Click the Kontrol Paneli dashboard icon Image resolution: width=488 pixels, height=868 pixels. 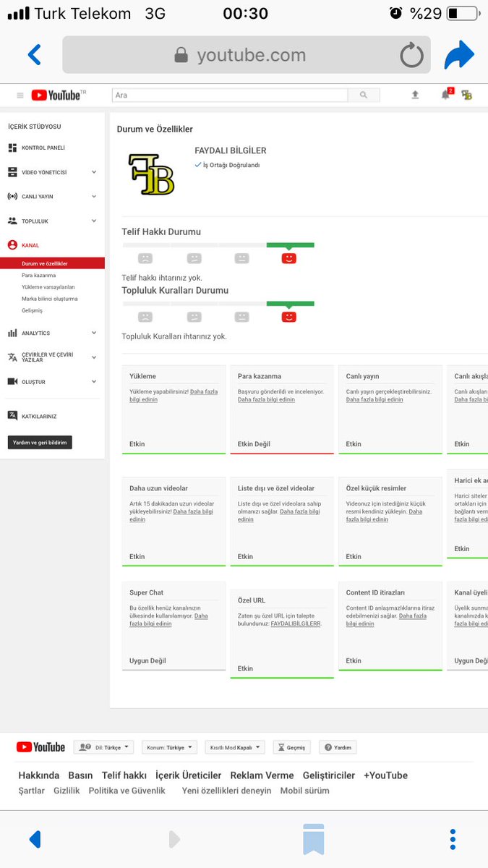(x=12, y=148)
